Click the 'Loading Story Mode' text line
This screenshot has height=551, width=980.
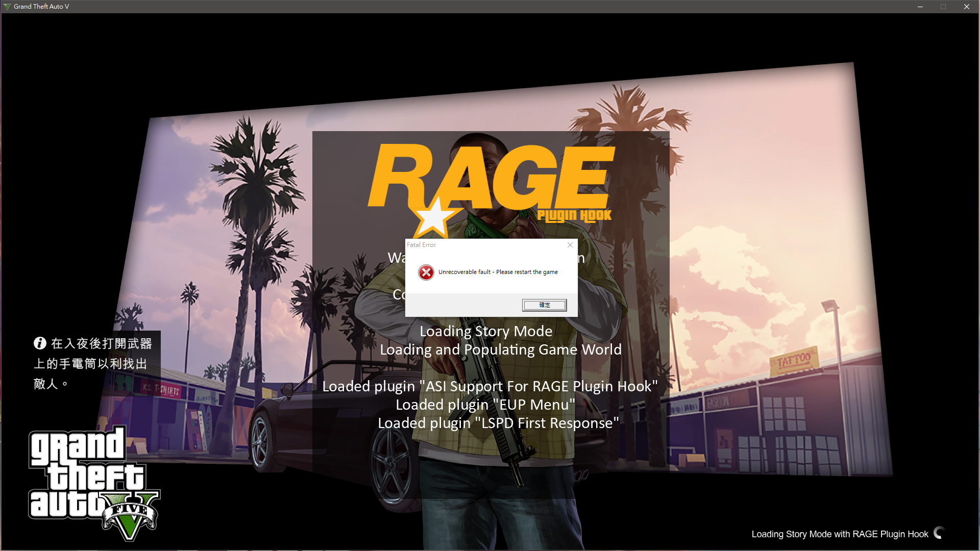click(x=486, y=331)
